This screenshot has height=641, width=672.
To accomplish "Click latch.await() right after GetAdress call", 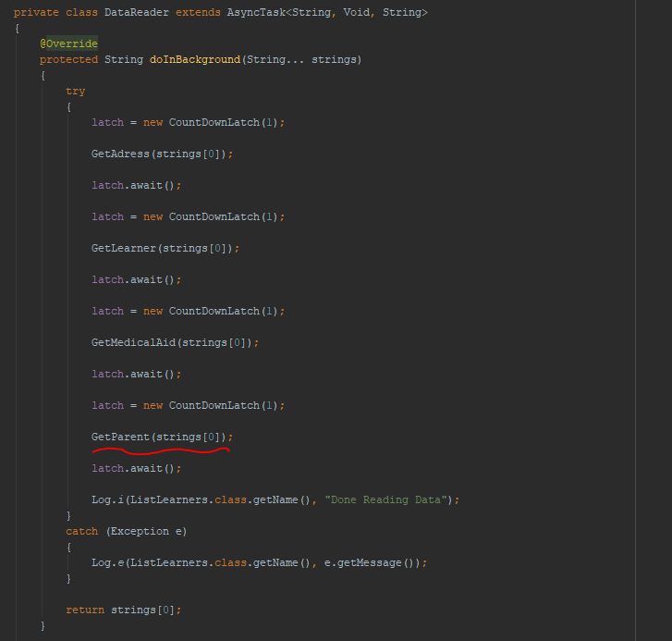I will tap(136, 185).
